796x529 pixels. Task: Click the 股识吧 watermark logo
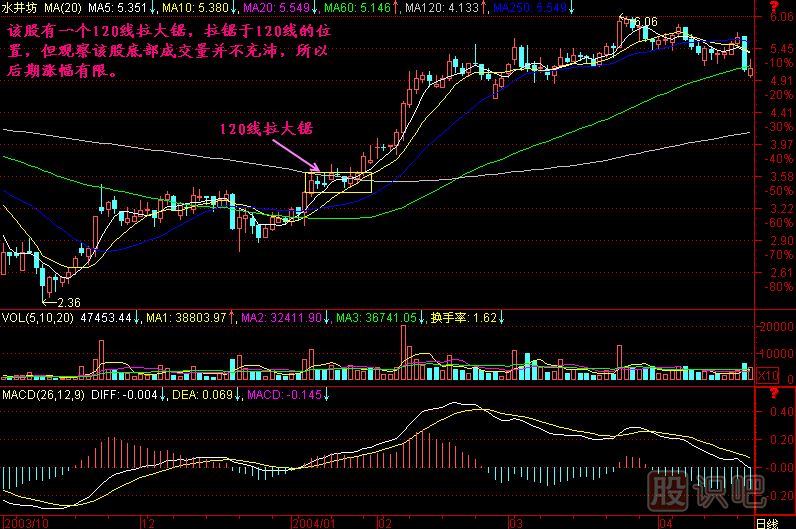pos(706,491)
